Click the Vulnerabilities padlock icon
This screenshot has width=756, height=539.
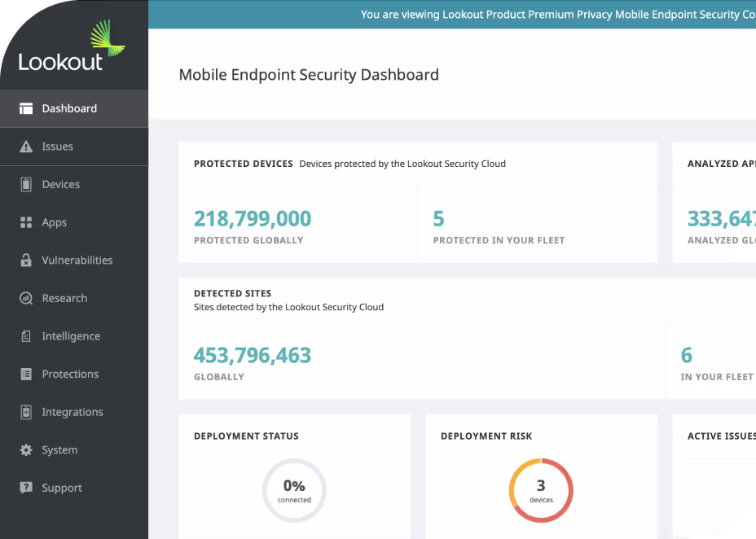coord(26,260)
